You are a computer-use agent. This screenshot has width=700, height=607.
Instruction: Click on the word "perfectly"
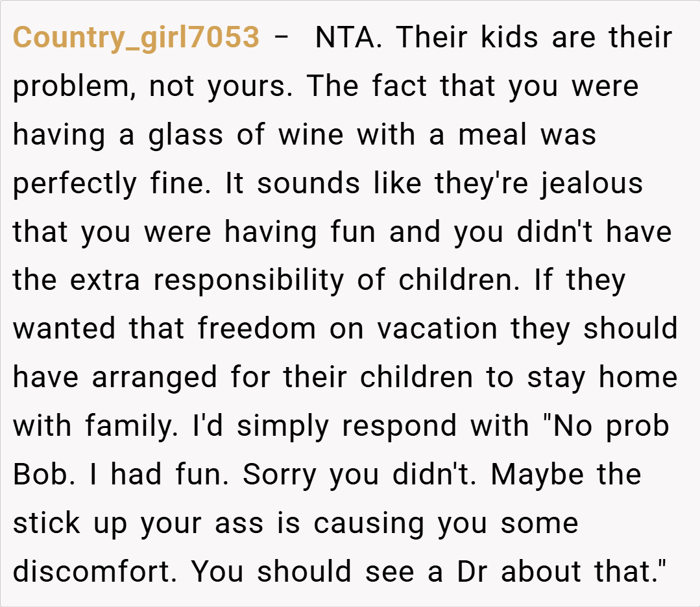click(x=75, y=184)
